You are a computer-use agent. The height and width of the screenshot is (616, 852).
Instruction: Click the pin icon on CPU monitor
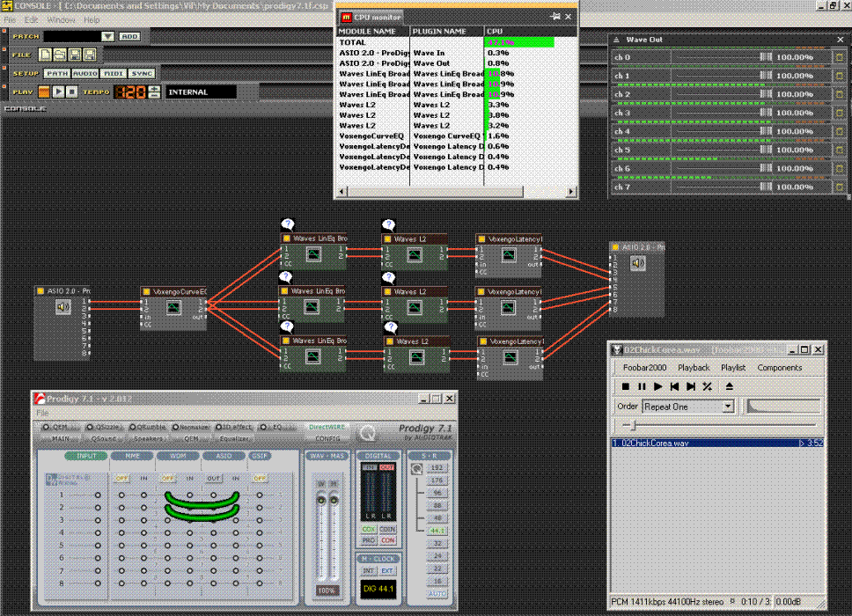click(x=555, y=17)
